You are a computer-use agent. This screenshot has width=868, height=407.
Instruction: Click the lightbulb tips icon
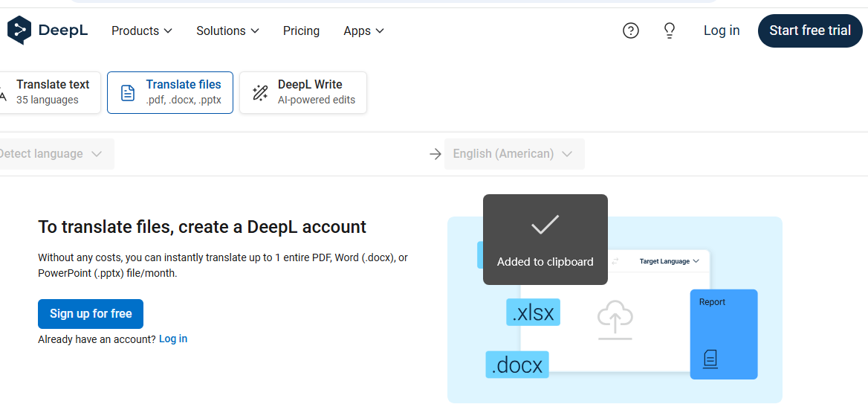point(670,31)
